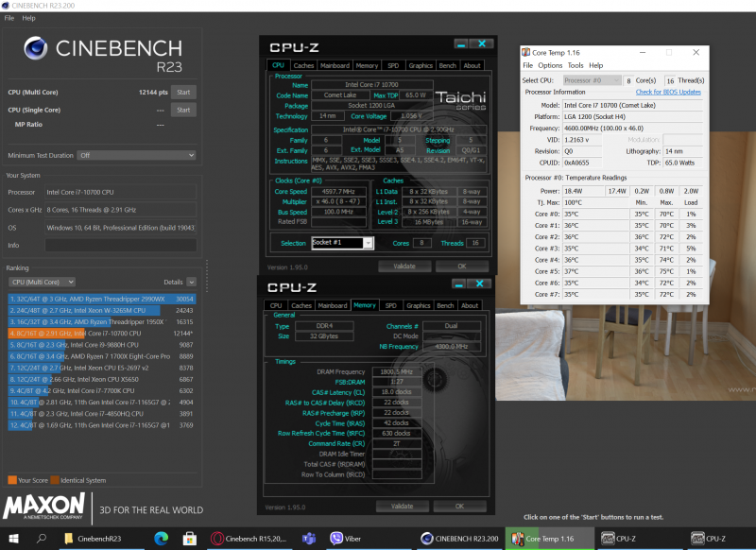
Task: Switch to Mainboard tab in upper CPU-Z window
Action: 334,65
